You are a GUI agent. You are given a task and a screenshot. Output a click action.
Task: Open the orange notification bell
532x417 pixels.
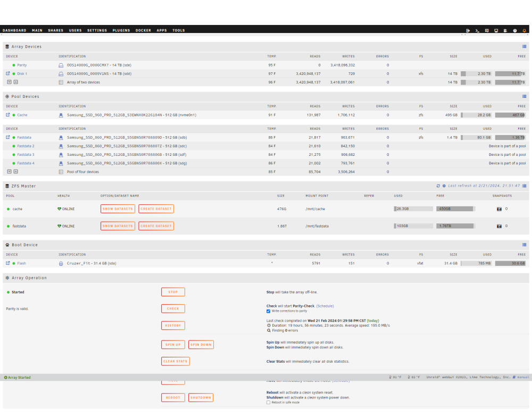524,30
